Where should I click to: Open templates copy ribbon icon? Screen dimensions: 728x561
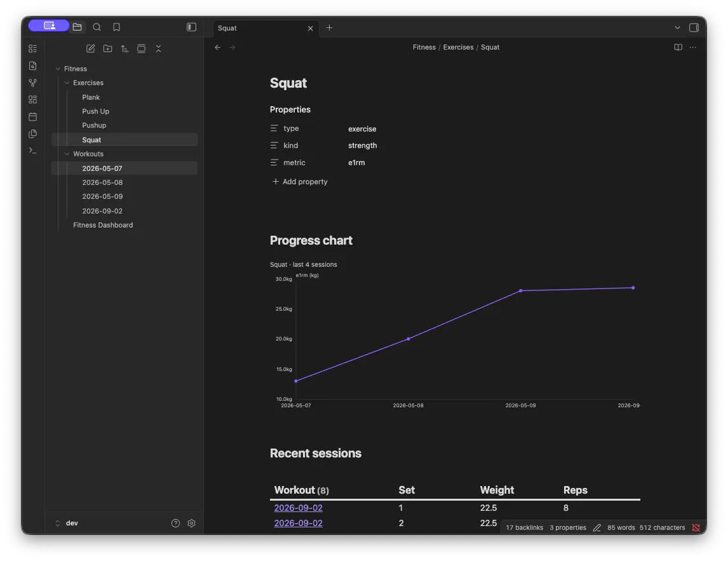tap(32, 134)
